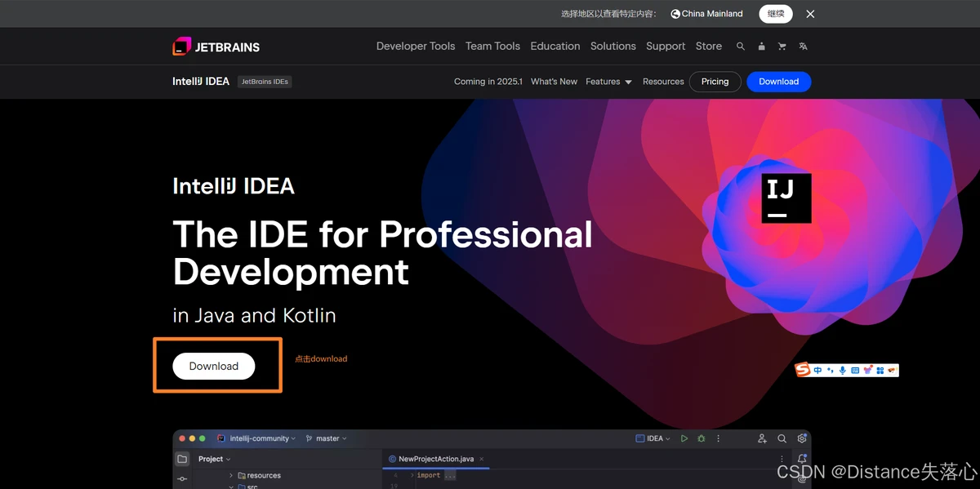Open the shopping cart icon
The image size is (980, 489).
[x=782, y=47]
